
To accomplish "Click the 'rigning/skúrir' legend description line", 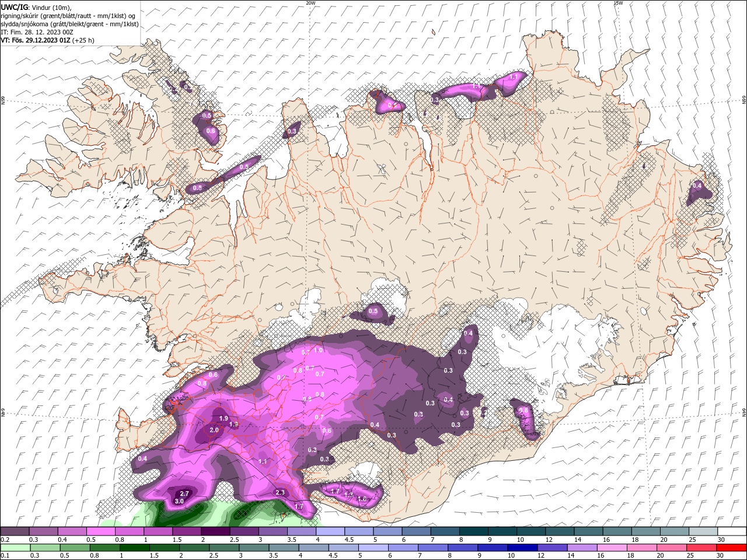I will pyautogui.click(x=68, y=15).
